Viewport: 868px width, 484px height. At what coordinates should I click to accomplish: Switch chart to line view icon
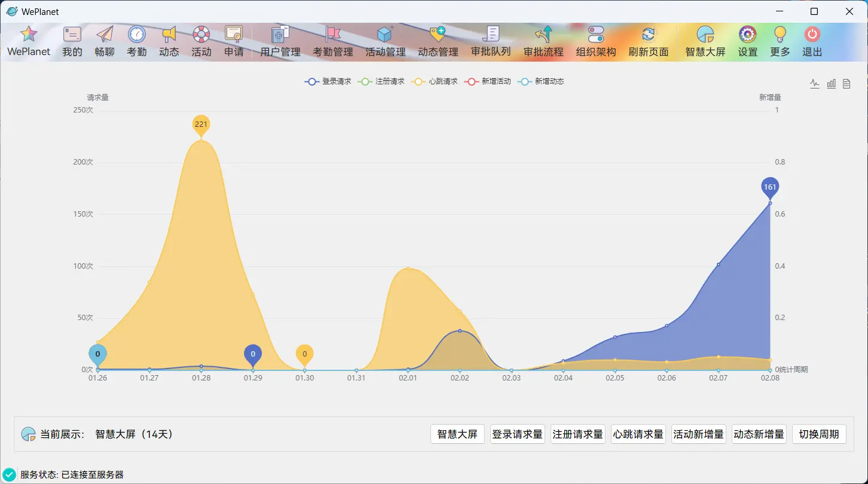(x=815, y=84)
